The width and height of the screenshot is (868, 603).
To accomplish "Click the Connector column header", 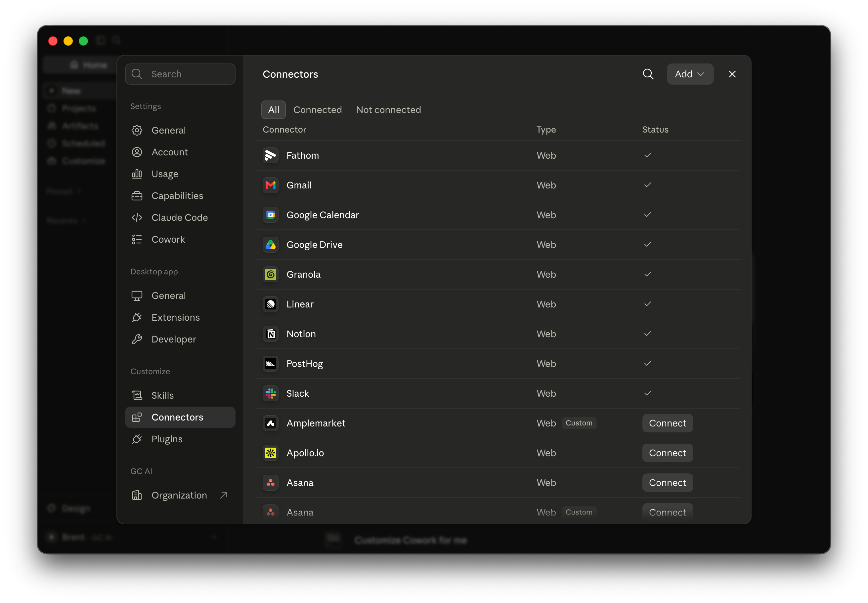I will tap(284, 130).
